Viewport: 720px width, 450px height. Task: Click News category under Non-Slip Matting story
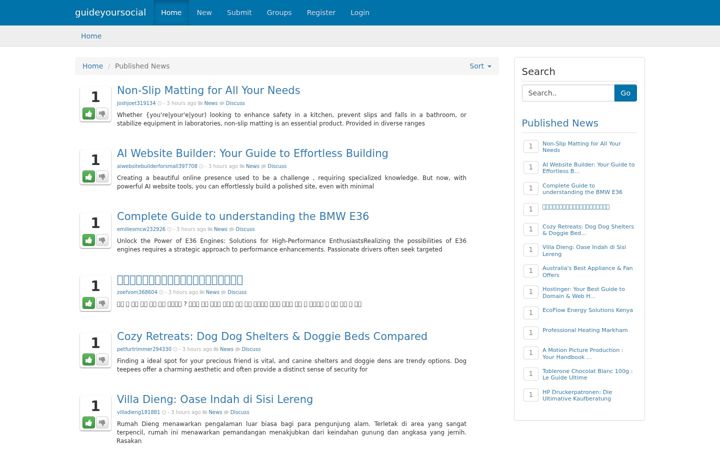click(x=211, y=103)
